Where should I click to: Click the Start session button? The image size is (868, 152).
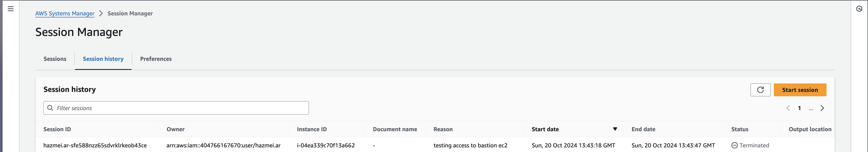[800, 90]
